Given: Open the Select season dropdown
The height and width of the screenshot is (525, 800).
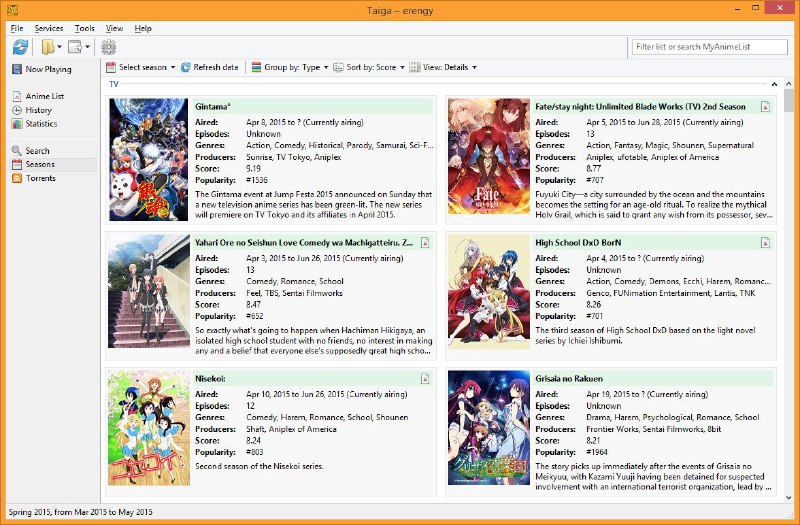Looking at the screenshot, I should pyautogui.click(x=138, y=67).
